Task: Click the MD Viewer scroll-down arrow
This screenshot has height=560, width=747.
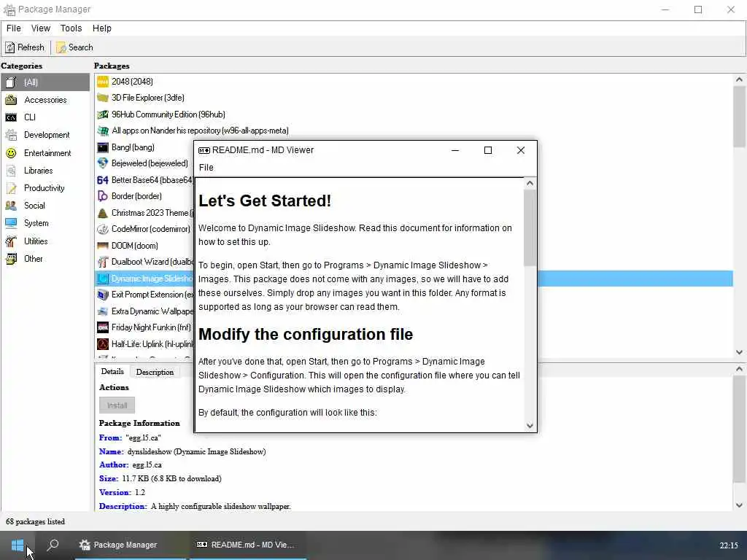Action: [x=530, y=426]
